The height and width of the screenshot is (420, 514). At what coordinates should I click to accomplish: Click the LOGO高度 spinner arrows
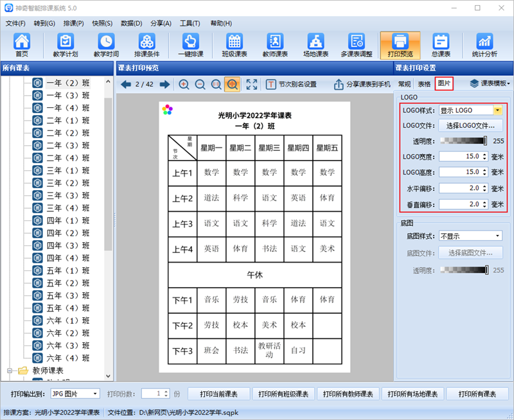click(484, 172)
